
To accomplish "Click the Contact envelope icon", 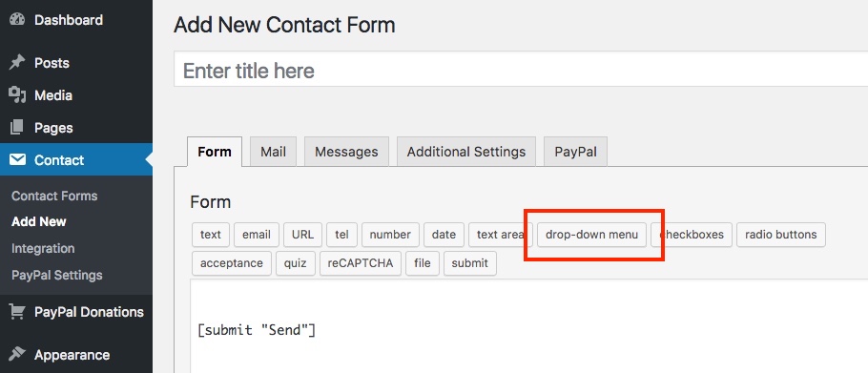I will 17,160.
